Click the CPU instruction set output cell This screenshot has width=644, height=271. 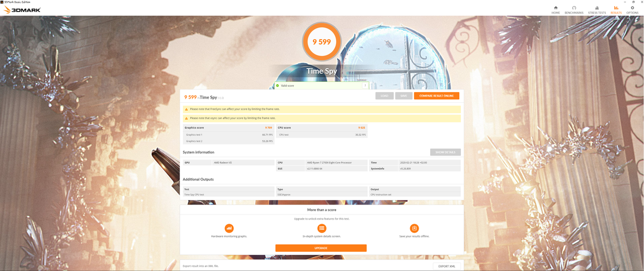point(415,194)
